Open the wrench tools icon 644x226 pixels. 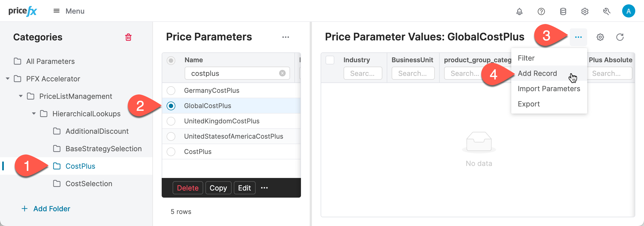(607, 11)
